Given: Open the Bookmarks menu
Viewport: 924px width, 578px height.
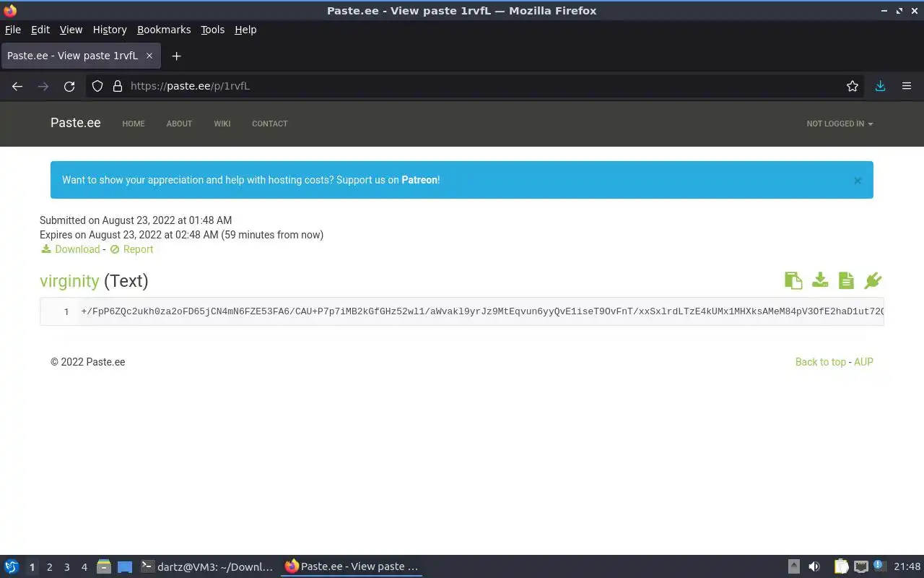Looking at the screenshot, I should (164, 30).
